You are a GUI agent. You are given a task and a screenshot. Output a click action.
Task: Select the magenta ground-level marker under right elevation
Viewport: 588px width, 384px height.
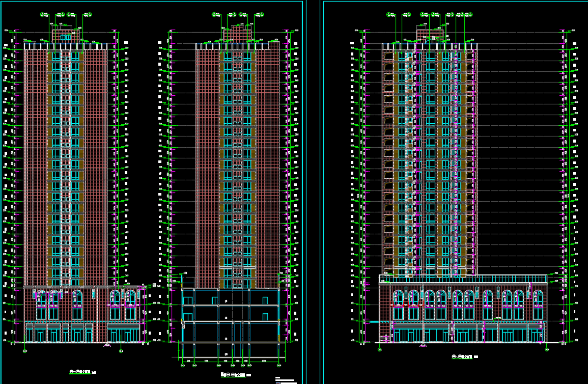[424, 345]
